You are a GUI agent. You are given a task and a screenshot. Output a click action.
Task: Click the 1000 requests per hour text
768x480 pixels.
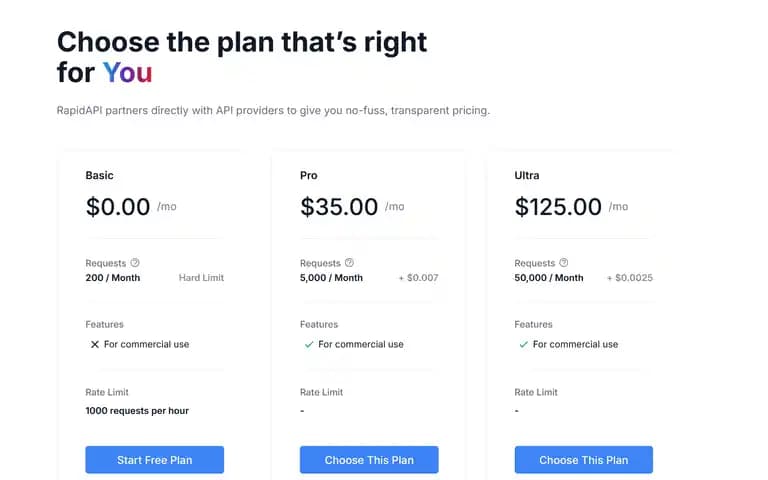pyautogui.click(x=137, y=410)
